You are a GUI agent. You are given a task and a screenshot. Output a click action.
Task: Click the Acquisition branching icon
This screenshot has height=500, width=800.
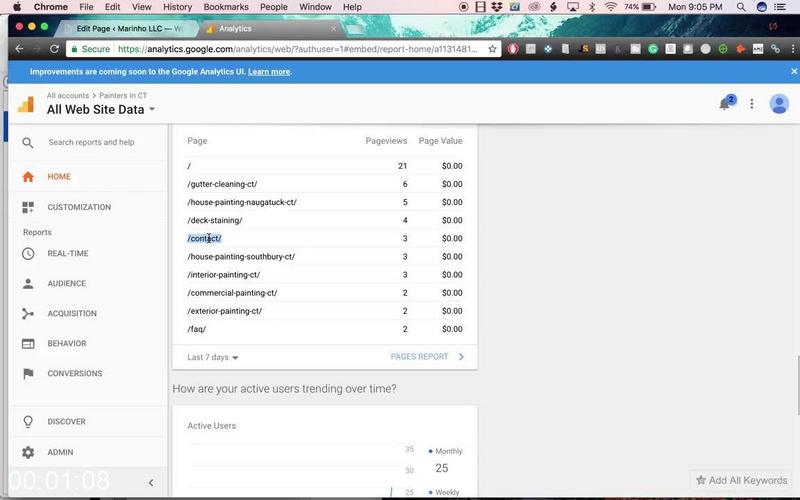(x=28, y=314)
